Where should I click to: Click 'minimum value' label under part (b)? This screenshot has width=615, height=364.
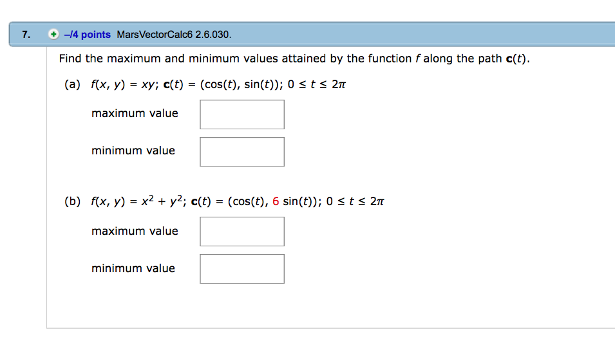coord(133,268)
